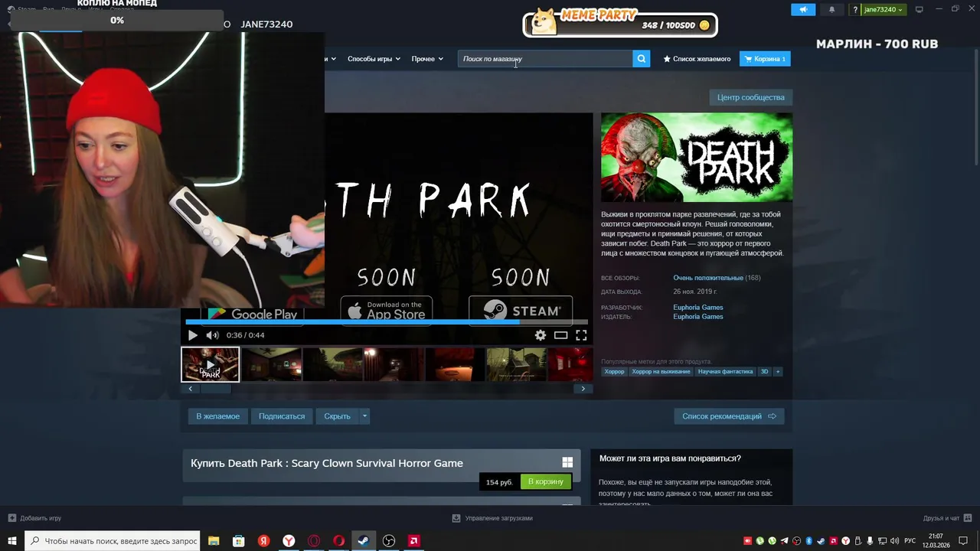The width and height of the screenshot is (980, 551).
Task: Click the store search magnifier button
Action: point(642,59)
